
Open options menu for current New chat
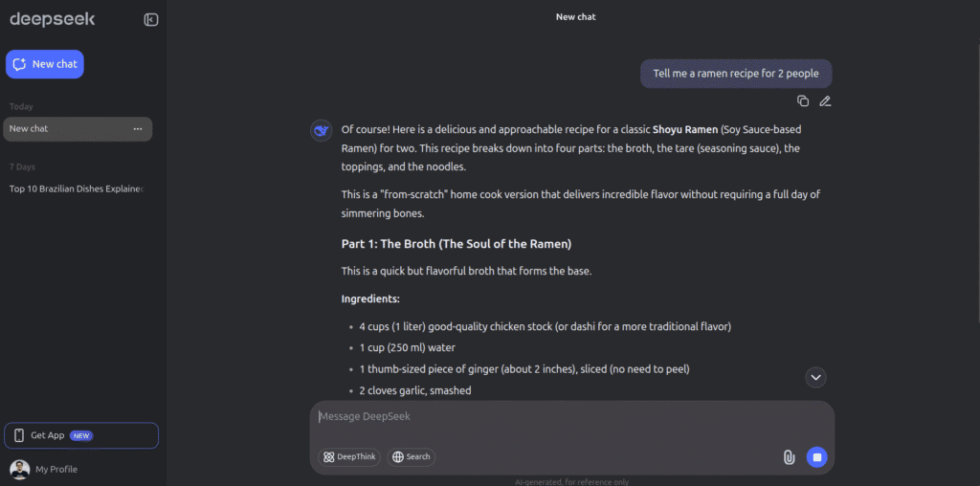click(x=138, y=129)
